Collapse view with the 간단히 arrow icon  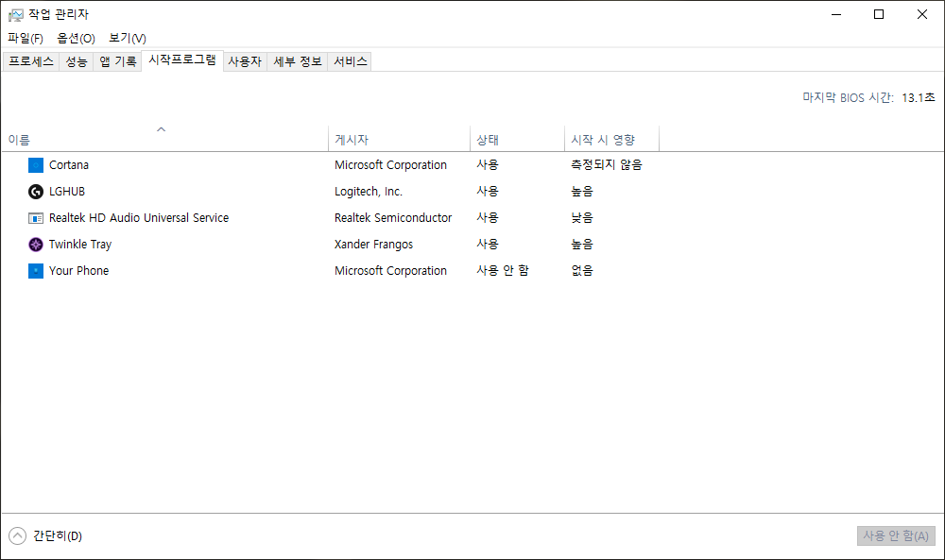[17, 535]
